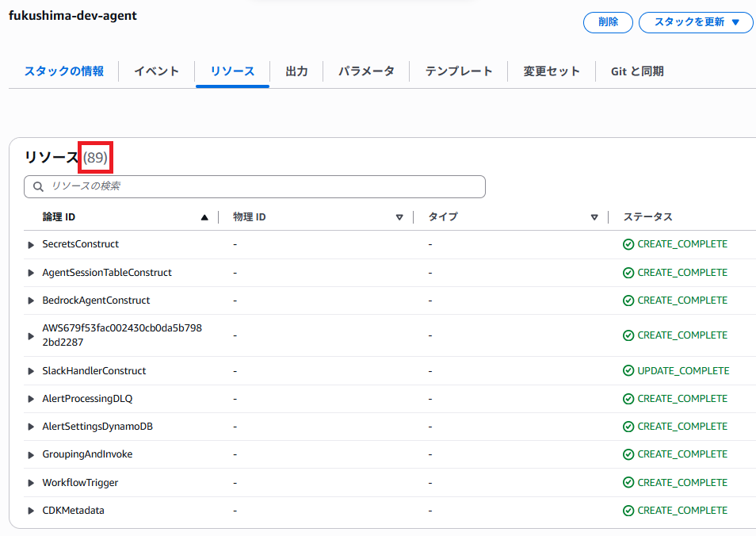The height and width of the screenshot is (536, 756).
Task: Expand the AgentSessionTableConstruct row
Action: tap(31, 273)
